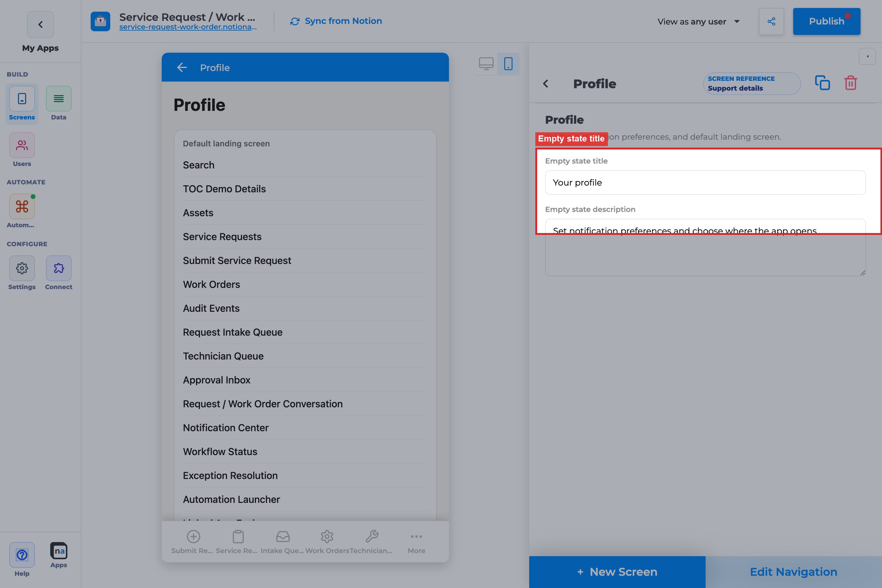Select Submit Re... tab in bottom navigation
Viewport: 882px width, 588px height.
tap(192, 541)
